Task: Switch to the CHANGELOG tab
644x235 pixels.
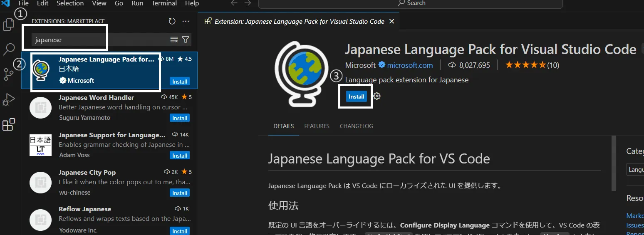Action: point(356,126)
